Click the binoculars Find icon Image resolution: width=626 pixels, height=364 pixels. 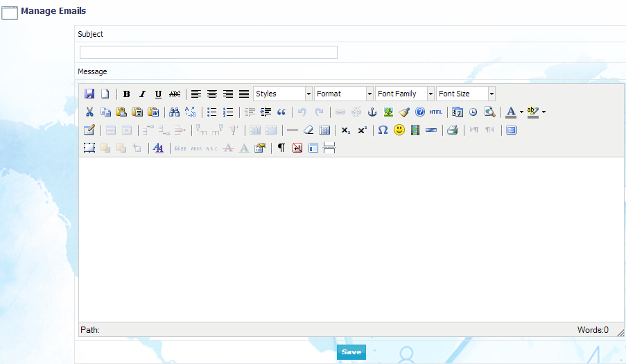pos(174,112)
